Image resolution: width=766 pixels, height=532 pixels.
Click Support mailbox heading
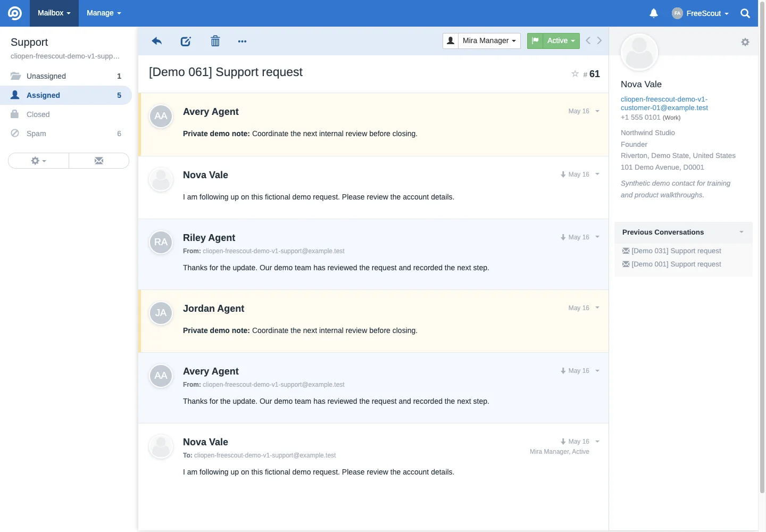coord(29,42)
